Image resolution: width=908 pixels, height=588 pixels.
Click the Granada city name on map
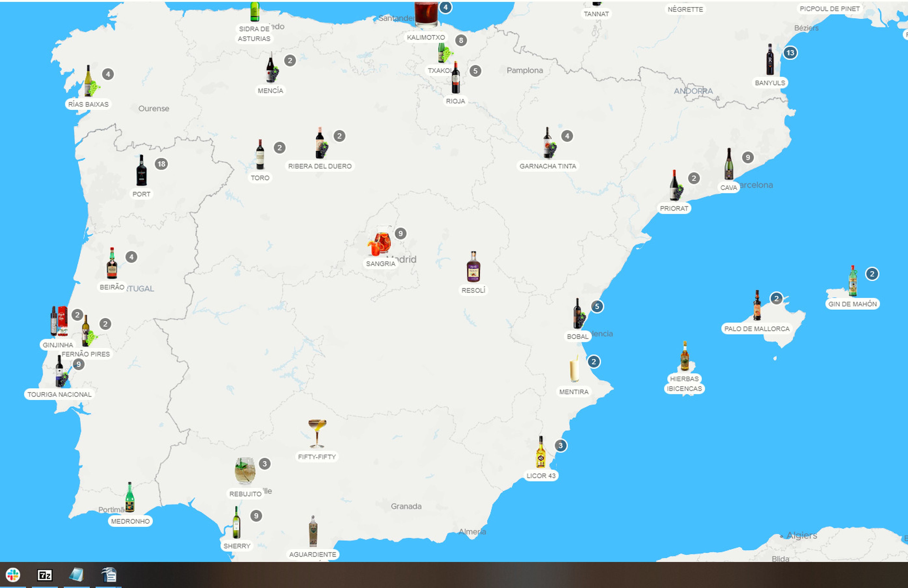(406, 506)
